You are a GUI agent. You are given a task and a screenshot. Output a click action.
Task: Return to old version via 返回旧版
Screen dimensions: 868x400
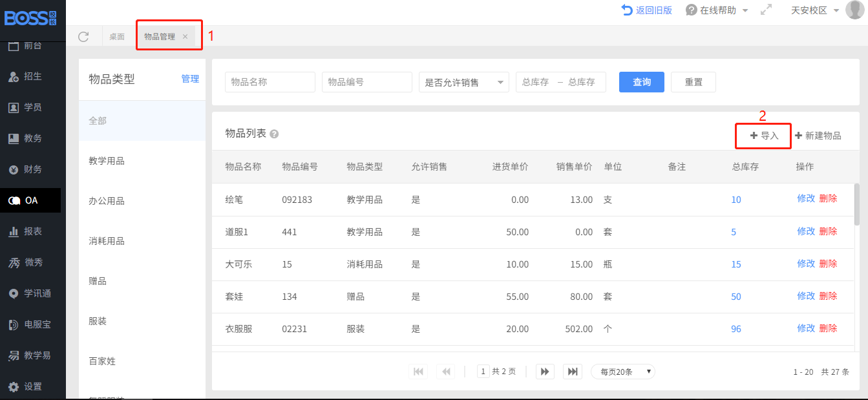[x=646, y=10]
